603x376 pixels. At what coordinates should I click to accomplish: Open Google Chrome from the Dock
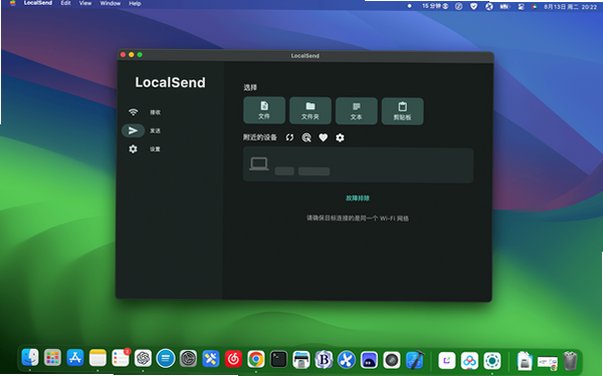click(256, 359)
